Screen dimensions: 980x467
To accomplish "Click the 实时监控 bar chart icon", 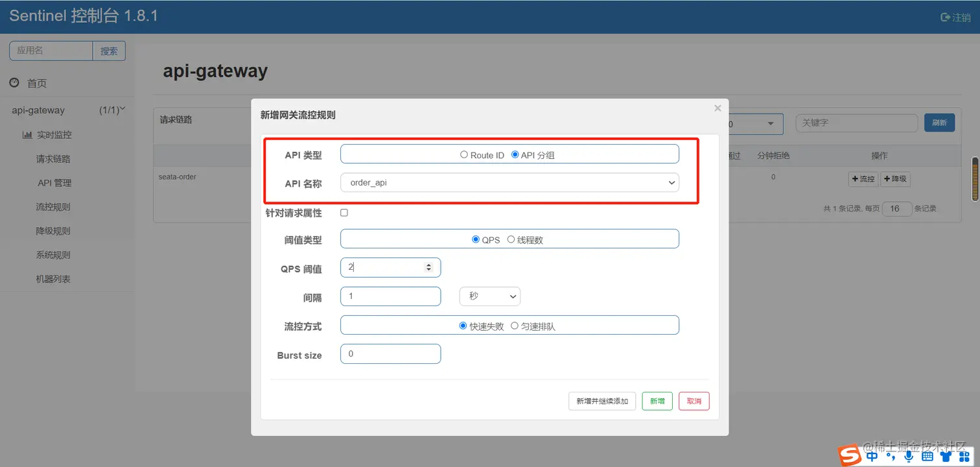I will 27,135.
